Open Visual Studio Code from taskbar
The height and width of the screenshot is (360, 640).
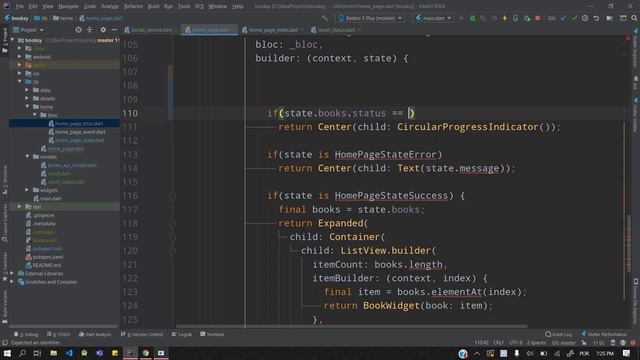[x=69, y=353]
